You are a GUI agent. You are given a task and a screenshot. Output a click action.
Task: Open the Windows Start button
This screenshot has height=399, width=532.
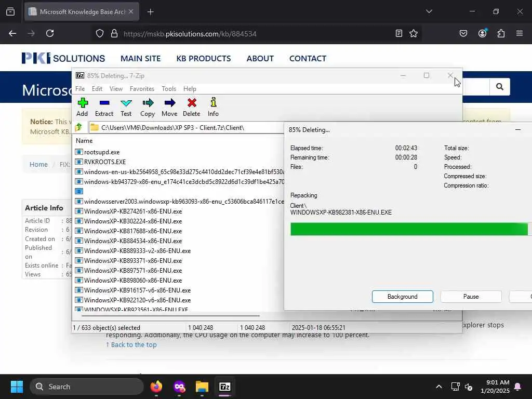17,387
